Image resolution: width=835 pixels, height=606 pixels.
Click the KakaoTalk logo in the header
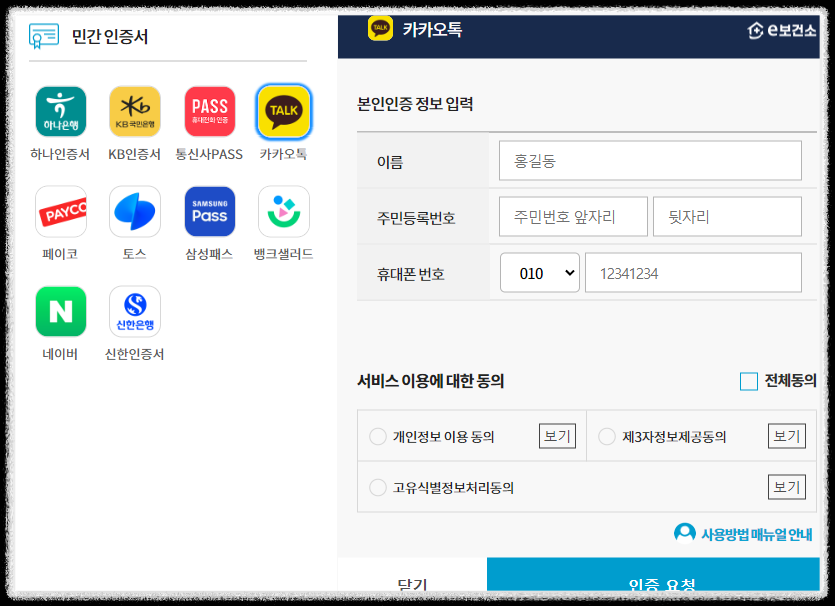tap(380, 28)
